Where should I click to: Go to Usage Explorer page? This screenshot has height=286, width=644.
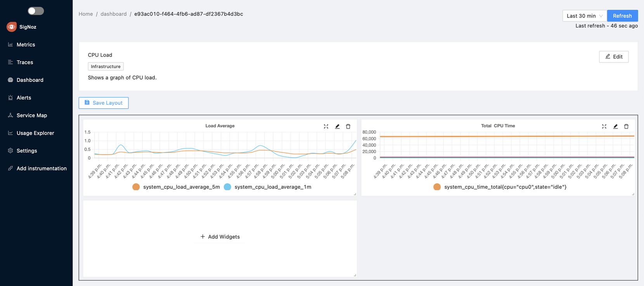(x=35, y=133)
